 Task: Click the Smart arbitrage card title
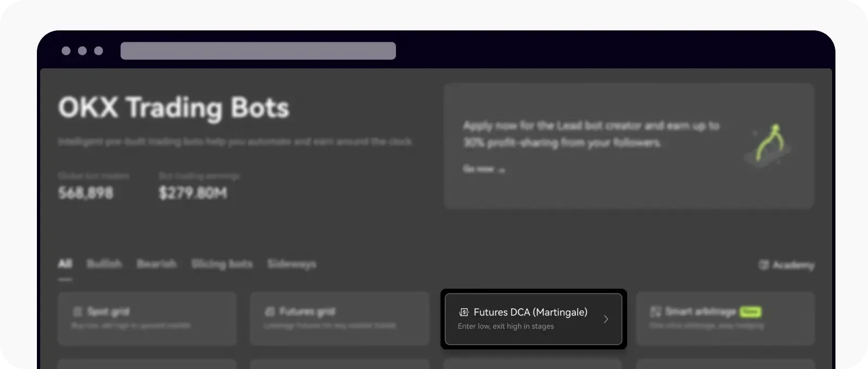pos(700,311)
